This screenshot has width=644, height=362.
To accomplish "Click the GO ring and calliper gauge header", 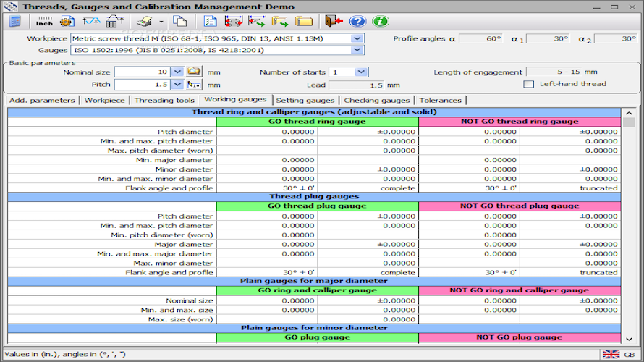I will pos(317,290).
